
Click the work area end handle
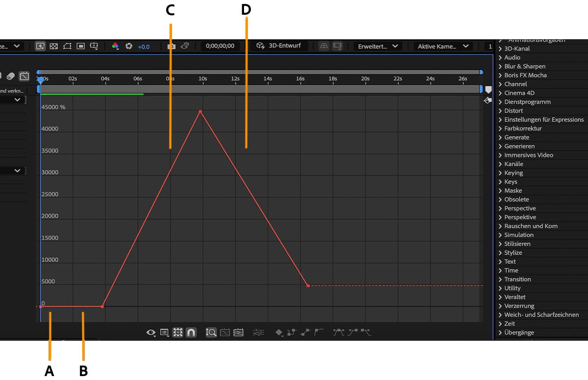click(x=481, y=89)
